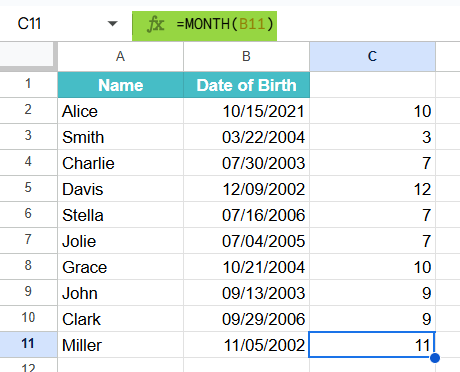
Task: Click the Name Box showing C11
Action: pos(29,24)
